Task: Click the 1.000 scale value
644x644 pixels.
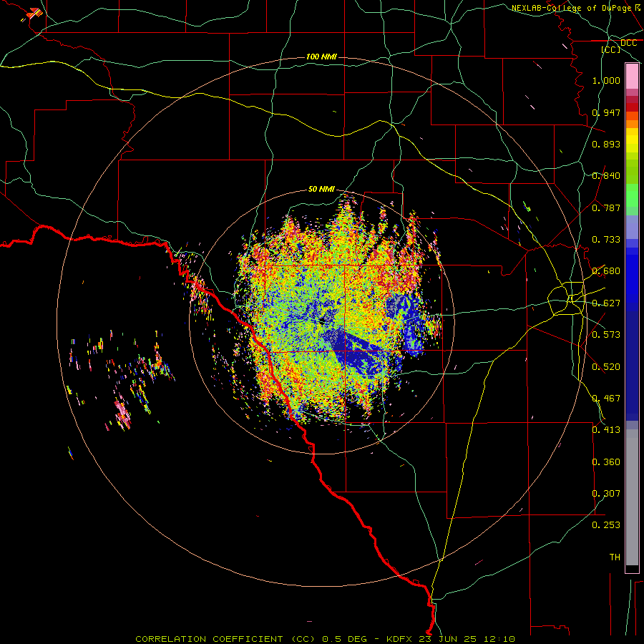Action: [606, 80]
